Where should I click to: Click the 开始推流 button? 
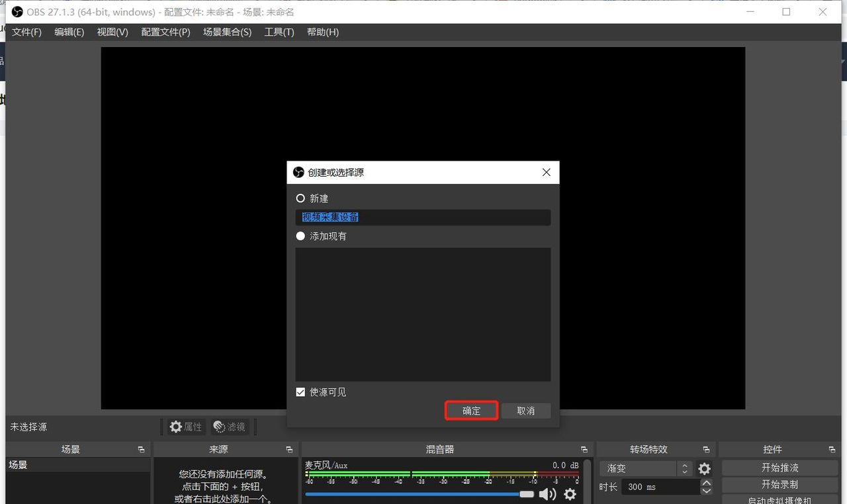coord(780,468)
